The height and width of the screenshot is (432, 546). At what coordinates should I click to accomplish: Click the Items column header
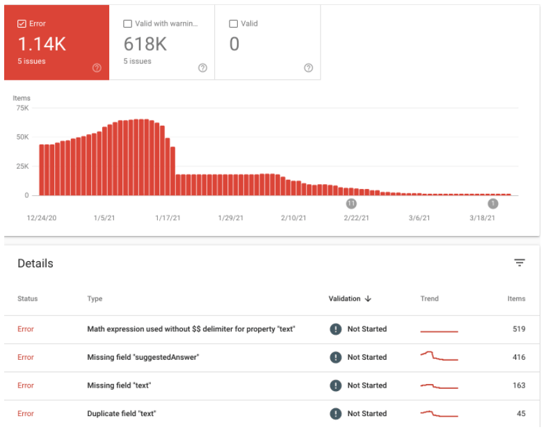click(x=516, y=299)
